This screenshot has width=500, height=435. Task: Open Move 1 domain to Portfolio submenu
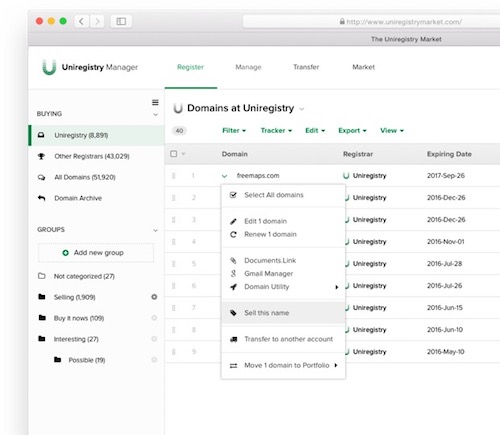point(283,365)
